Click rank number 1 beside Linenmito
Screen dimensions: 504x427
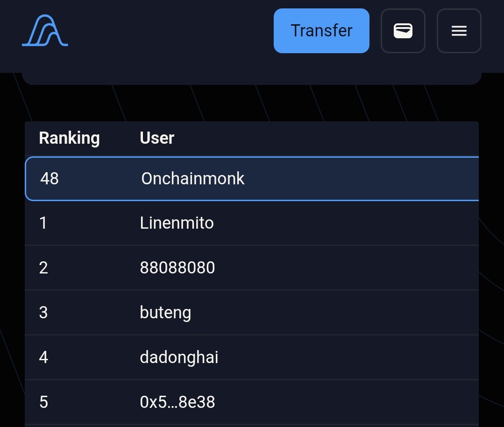click(x=43, y=223)
